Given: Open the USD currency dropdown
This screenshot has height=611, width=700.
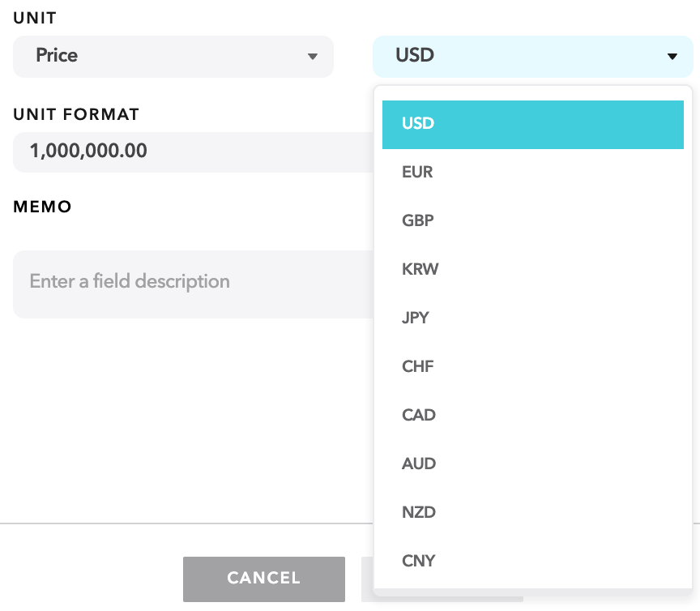Looking at the screenshot, I should [532, 57].
